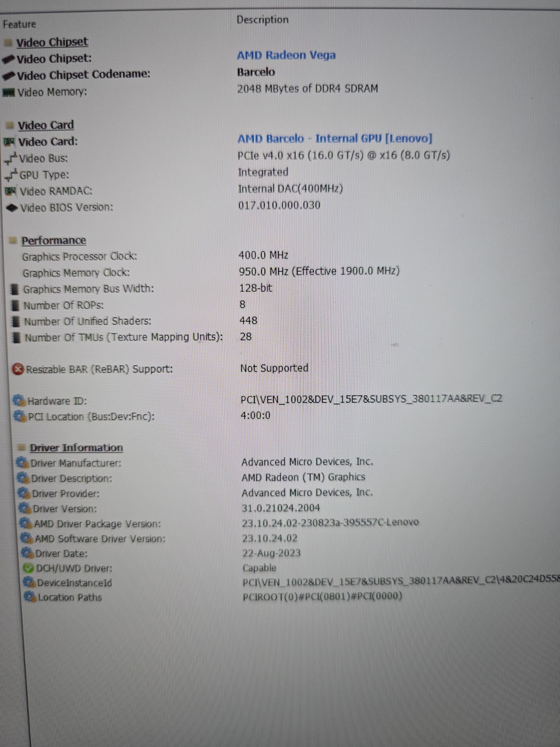Select the 448 unified shaders value
Viewport: 560px width, 747px height.
[248, 320]
